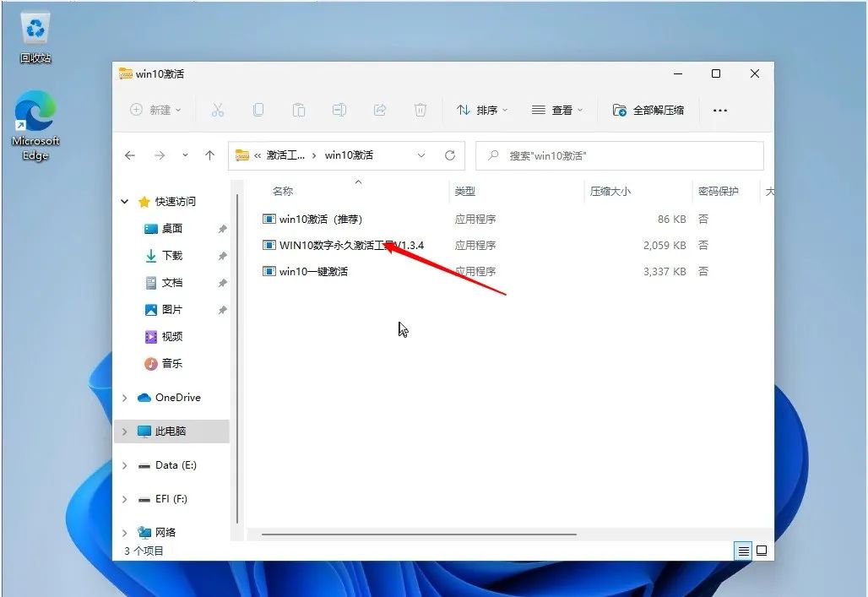Switch to large icons view in status bar

(762, 551)
